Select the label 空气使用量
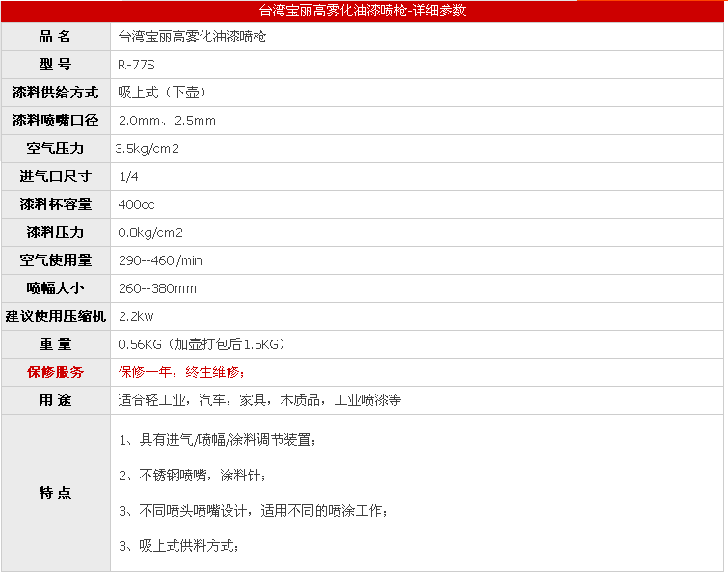The image size is (728, 572). [55, 260]
